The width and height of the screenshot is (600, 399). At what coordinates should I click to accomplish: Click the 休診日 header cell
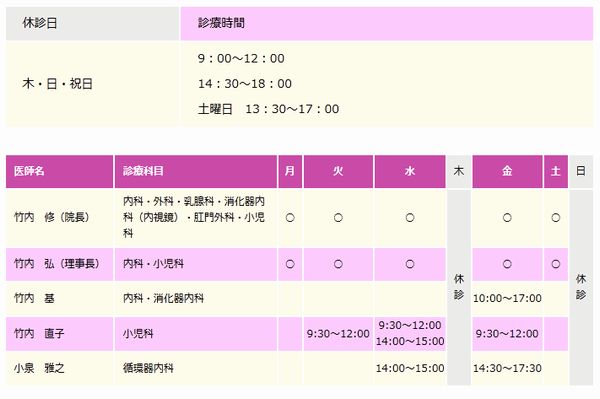click(92, 23)
